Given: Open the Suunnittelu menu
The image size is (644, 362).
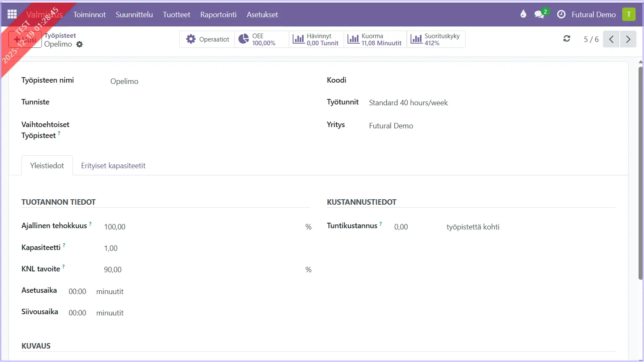Looking at the screenshot, I should click(134, 15).
